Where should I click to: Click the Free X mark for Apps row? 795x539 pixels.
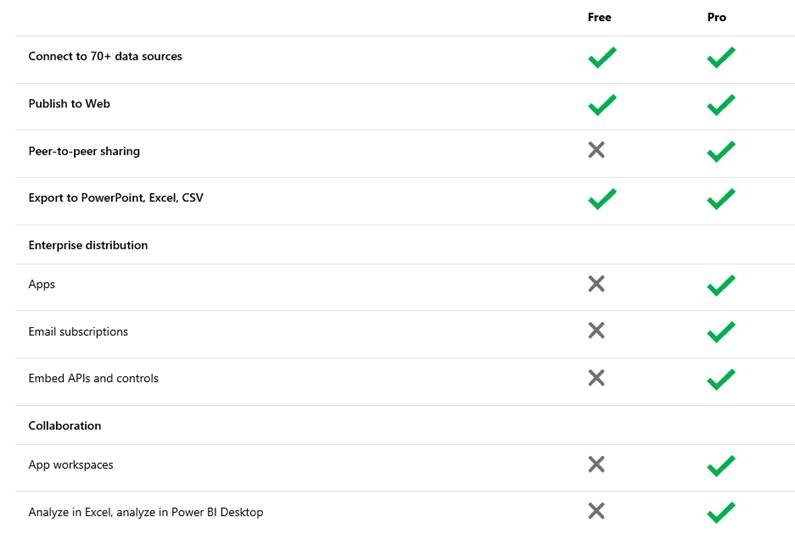596,283
